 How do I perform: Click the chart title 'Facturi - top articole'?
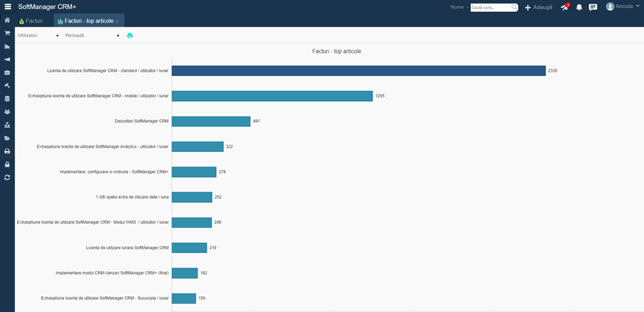point(337,52)
